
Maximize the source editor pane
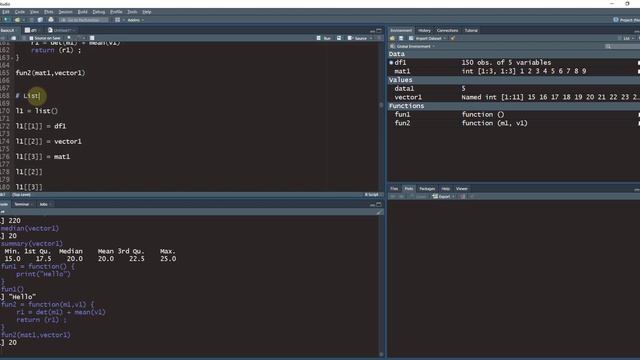point(379,31)
